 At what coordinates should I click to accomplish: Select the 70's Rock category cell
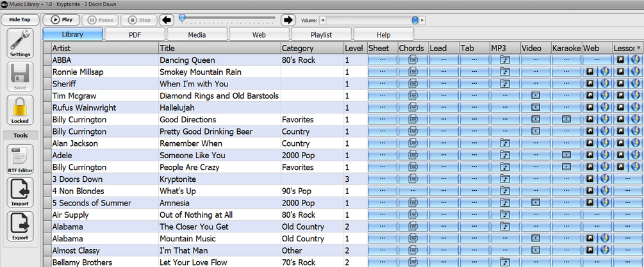pyautogui.click(x=312, y=262)
